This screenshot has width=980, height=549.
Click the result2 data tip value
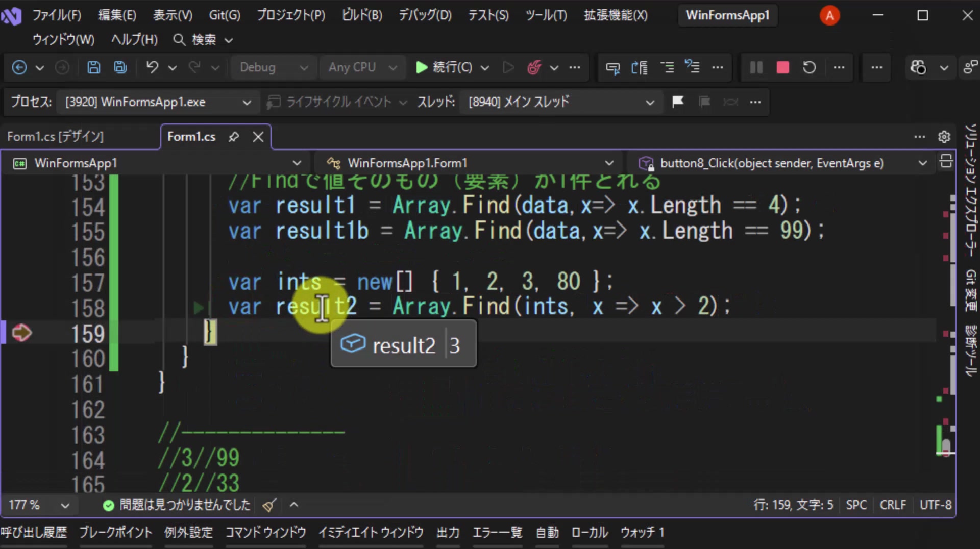point(455,345)
